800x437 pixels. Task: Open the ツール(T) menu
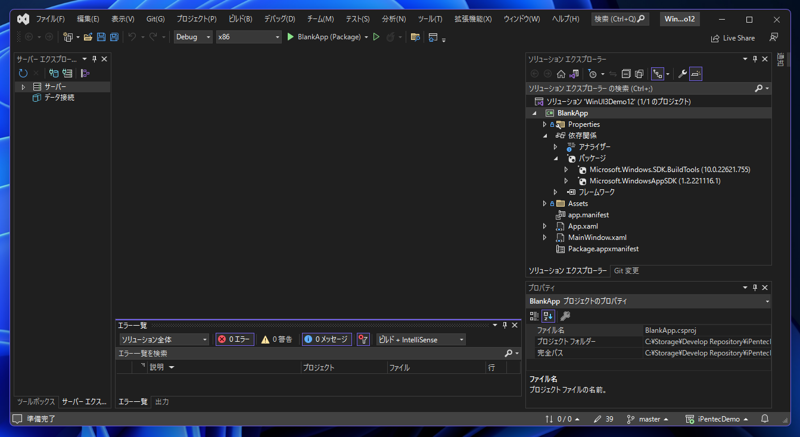[430, 19]
